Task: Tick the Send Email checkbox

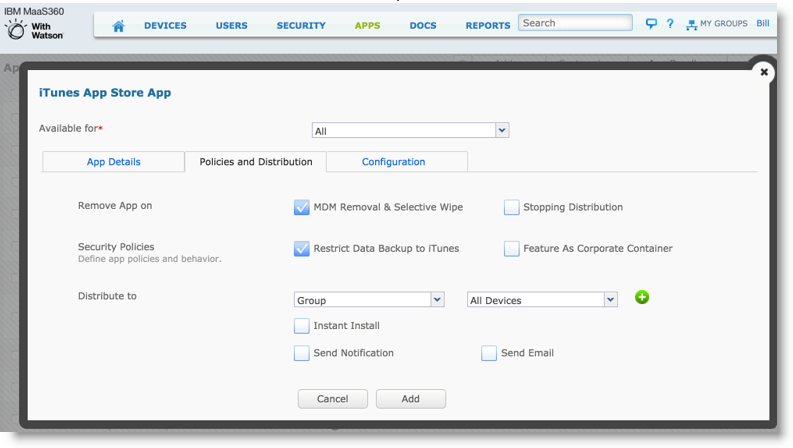Action: 489,353
